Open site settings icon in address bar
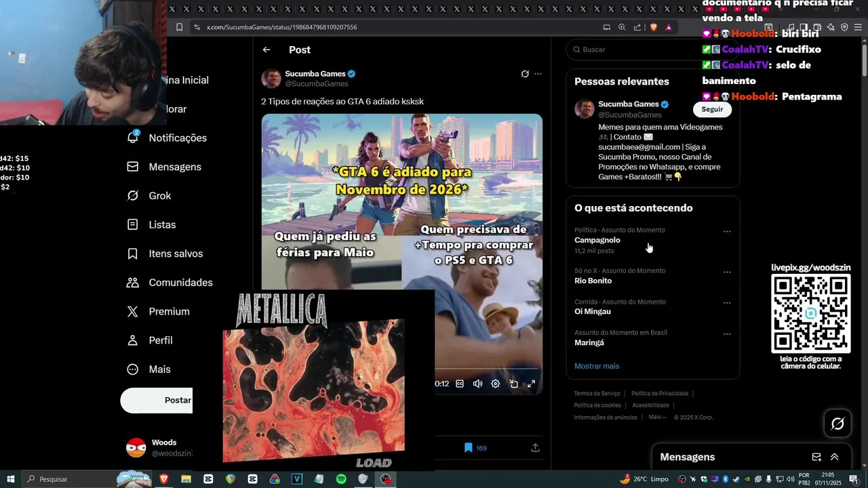 [197, 27]
